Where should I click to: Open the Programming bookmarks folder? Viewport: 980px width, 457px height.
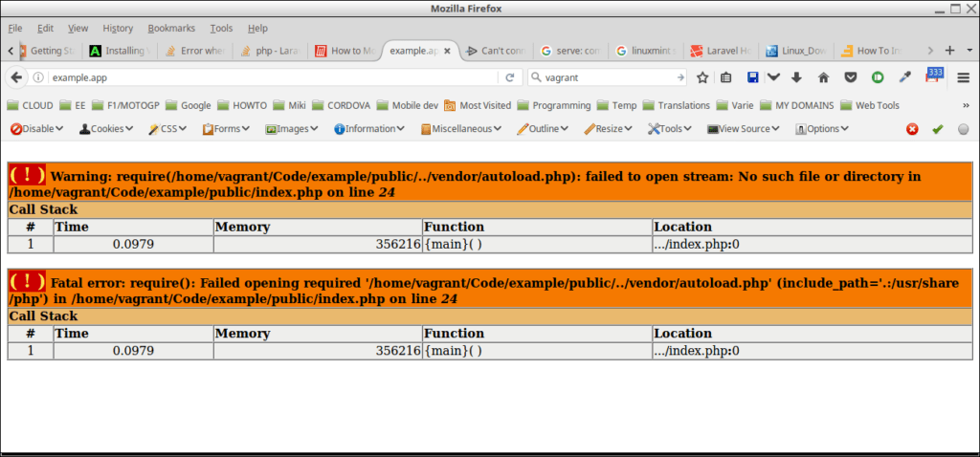[x=553, y=105]
